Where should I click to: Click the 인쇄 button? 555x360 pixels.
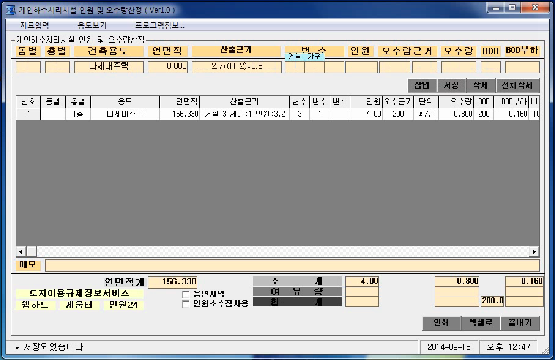point(441,323)
